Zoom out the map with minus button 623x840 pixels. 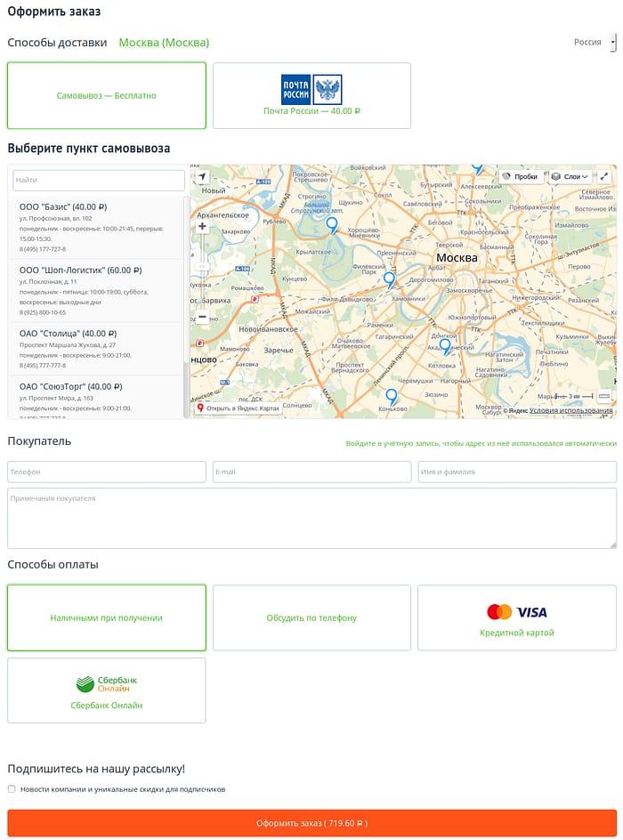[202, 317]
